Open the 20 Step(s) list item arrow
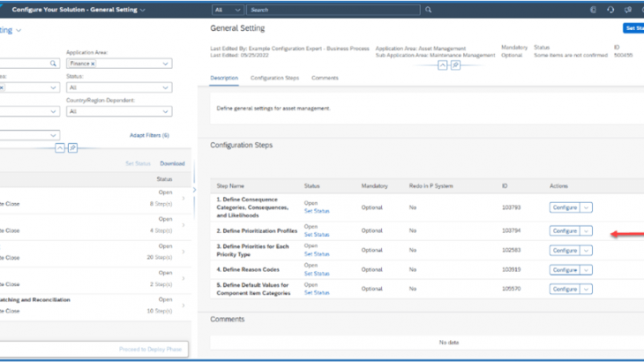Image resolution: width=644 pixels, height=362 pixels. (183, 252)
